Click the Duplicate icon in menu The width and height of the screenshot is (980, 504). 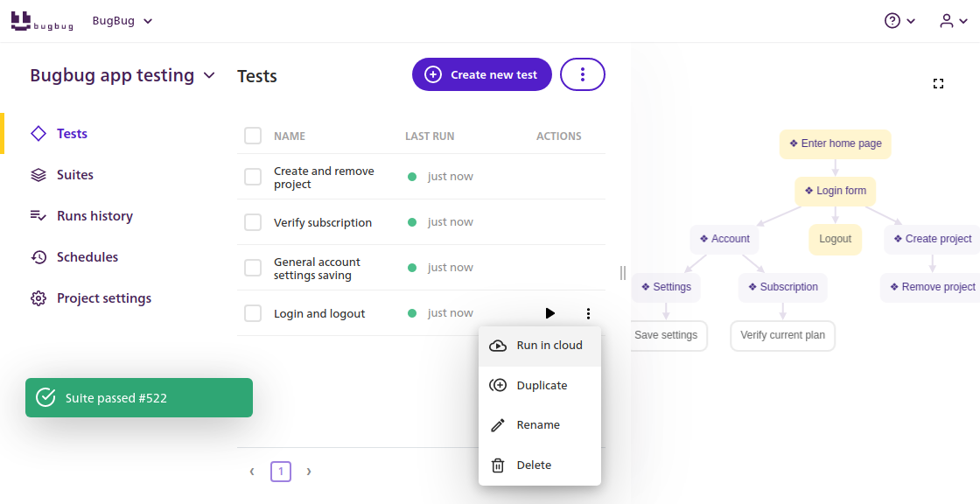498,385
